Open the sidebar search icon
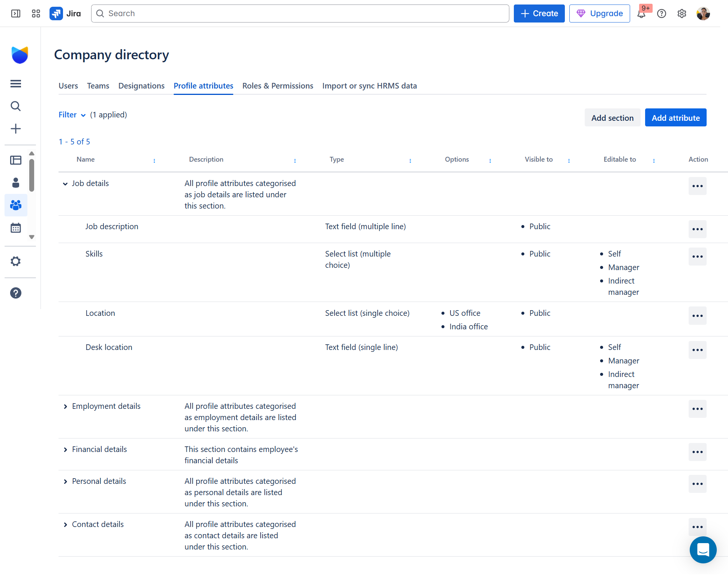Image resolution: width=728 pixels, height=575 pixels. tap(16, 106)
